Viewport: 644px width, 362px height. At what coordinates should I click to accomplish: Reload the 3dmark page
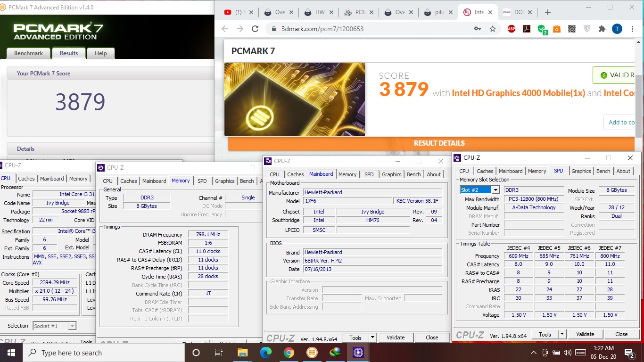(x=255, y=29)
